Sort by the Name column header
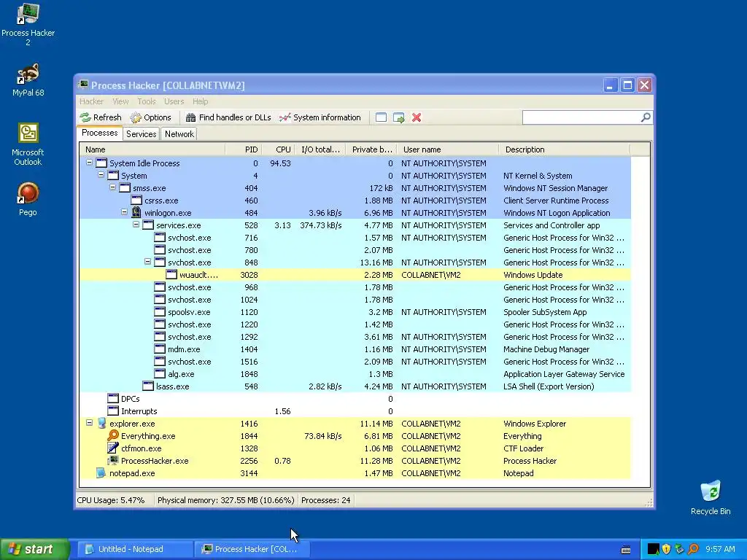This screenshot has height=560, width=747. click(152, 149)
